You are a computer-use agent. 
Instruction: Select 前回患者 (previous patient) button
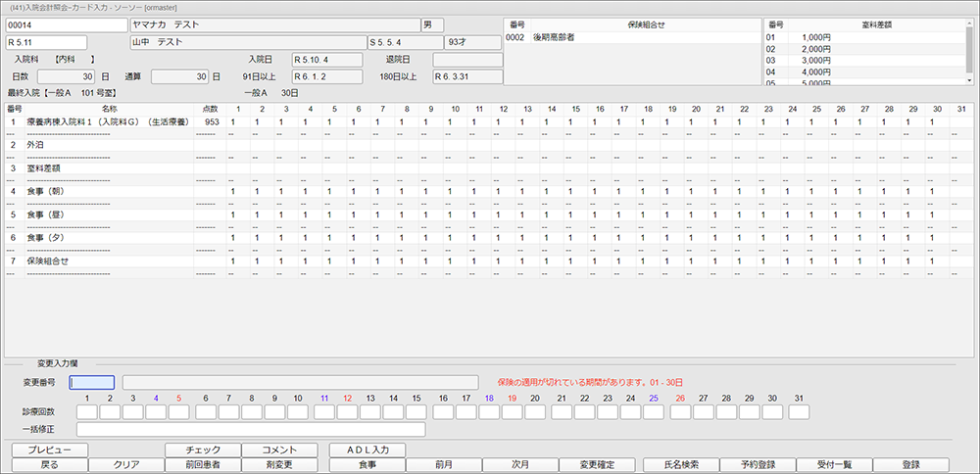pyautogui.click(x=202, y=465)
